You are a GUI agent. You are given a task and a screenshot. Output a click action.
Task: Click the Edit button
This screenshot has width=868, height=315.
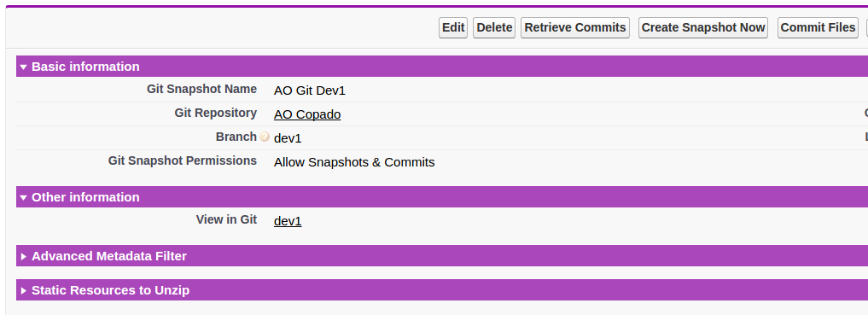(453, 27)
